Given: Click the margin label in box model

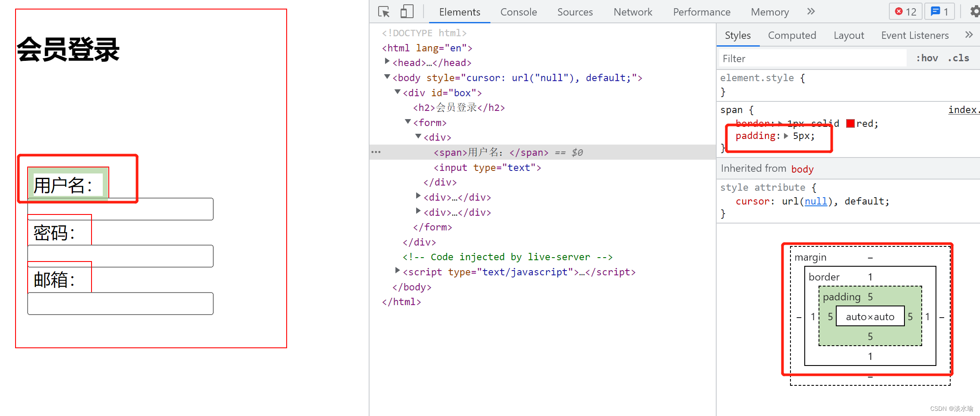Looking at the screenshot, I should (x=810, y=257).
